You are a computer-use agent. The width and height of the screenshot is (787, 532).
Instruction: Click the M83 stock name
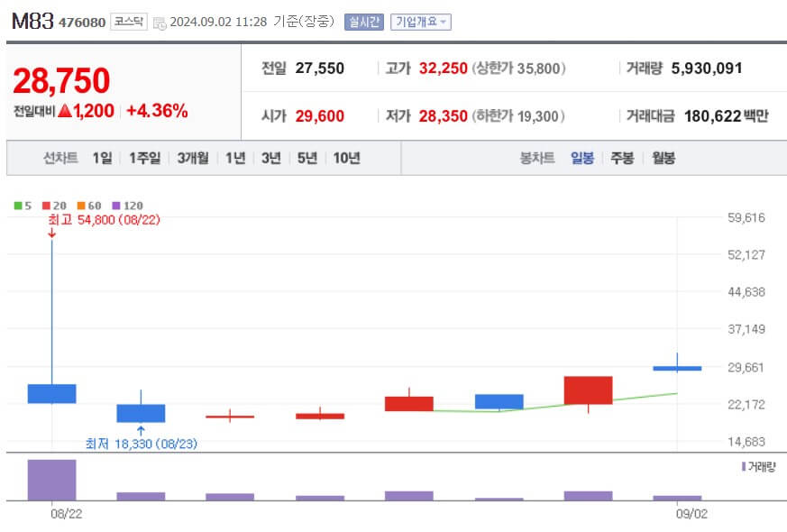pyautogui.click(x=32, y=22)
